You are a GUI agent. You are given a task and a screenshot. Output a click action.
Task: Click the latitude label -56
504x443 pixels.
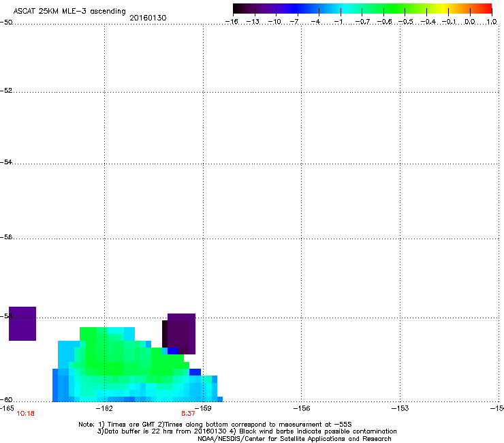[x=6, y=237]
